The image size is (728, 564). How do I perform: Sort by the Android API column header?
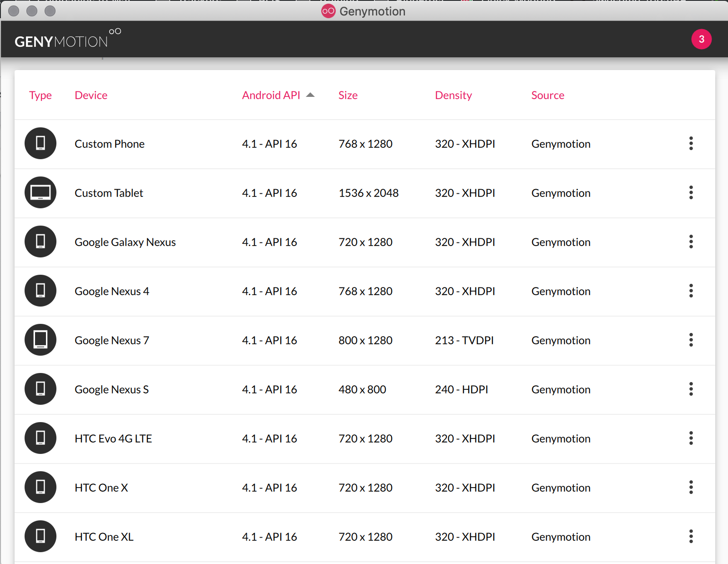point(271,95)
